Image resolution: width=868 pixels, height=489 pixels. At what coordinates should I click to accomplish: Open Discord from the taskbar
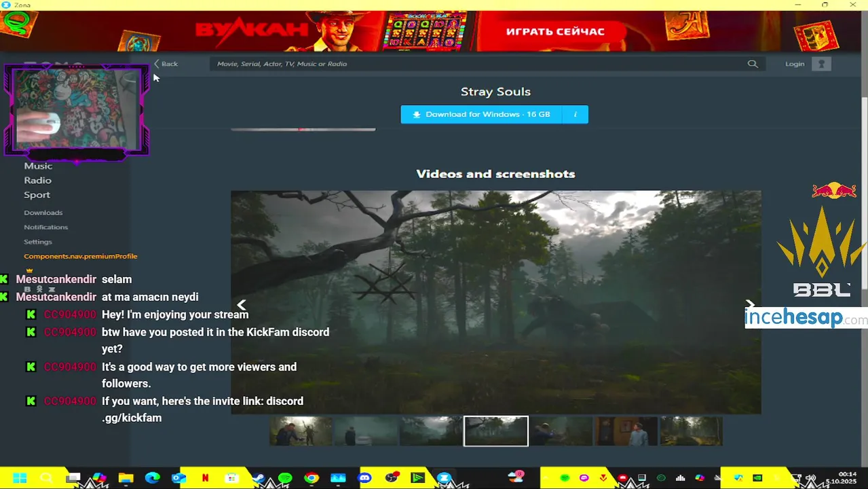(364, 477)
